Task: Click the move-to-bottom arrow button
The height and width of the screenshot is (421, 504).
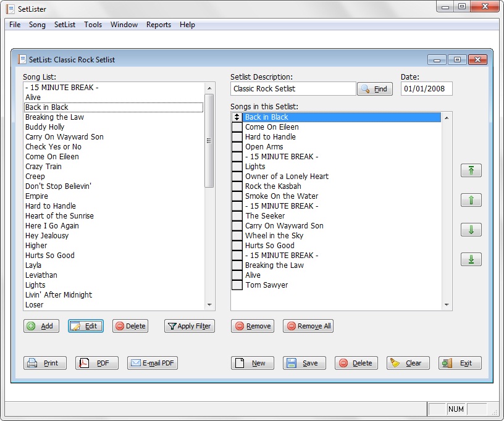Action: click(x=471, y=260)
